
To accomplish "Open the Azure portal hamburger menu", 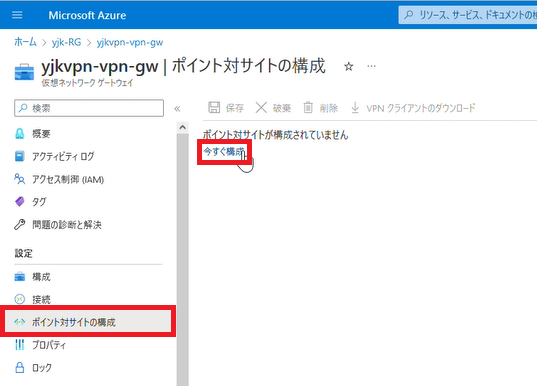I will (x=17, y=15).
